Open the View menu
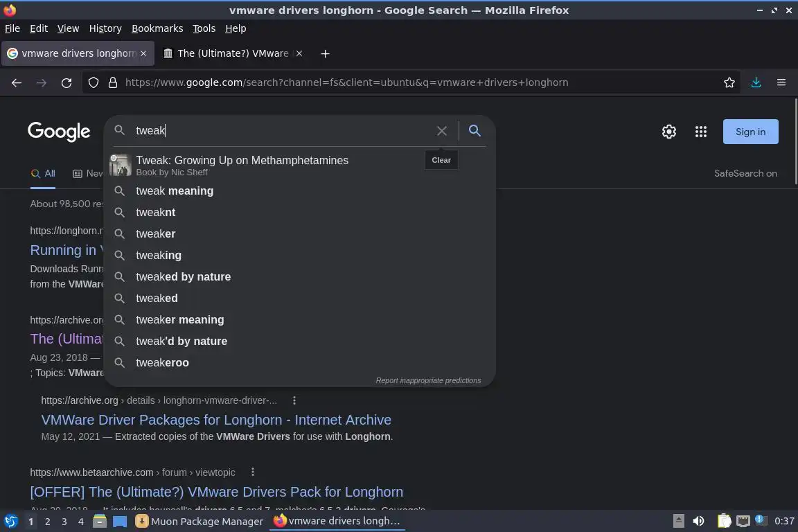Viewport: 798px width, 532px height. [x=68, y=28]
